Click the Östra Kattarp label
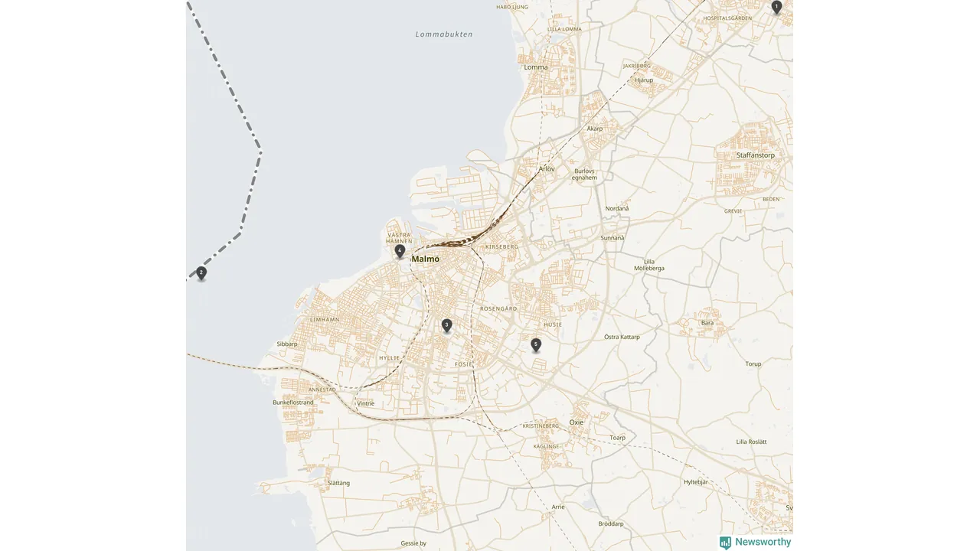This screenshot has height=551, width=980. click(x=622, y=337)
